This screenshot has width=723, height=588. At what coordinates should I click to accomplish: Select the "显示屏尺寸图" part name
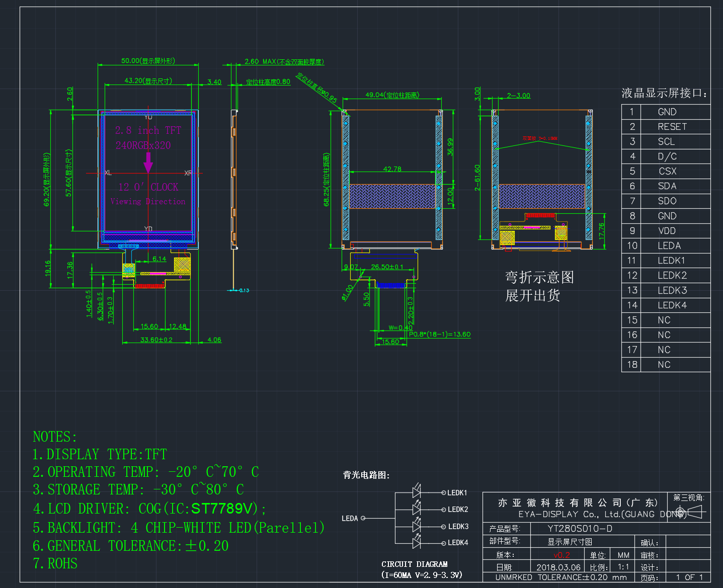tap(570, 542)
